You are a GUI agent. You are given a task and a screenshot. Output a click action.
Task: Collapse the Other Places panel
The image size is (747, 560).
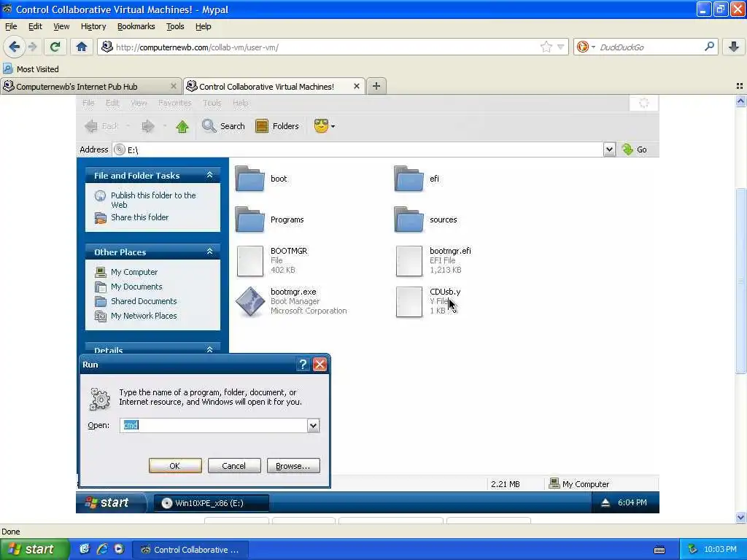pyautogui.click(x=209, y=252)
